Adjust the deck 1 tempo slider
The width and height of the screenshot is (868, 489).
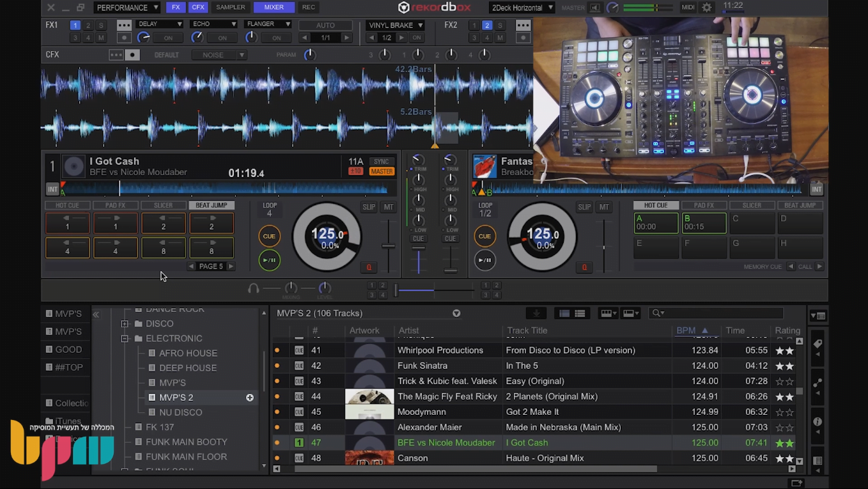point(388,245)
